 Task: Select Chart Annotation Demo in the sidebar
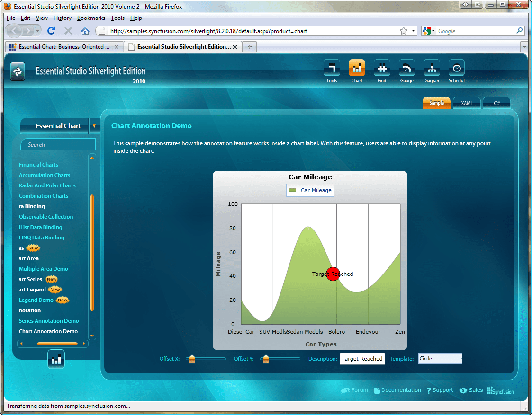click(49, 331)
